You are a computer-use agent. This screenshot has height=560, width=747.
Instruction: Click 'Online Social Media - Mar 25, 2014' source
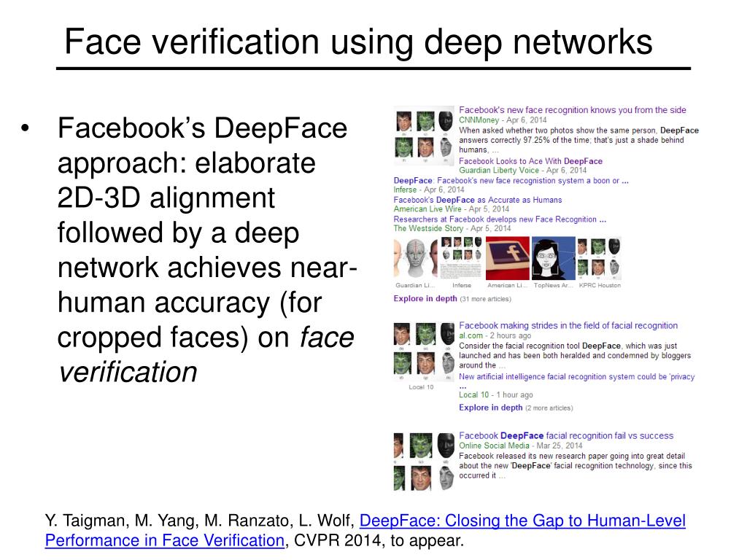521,446
